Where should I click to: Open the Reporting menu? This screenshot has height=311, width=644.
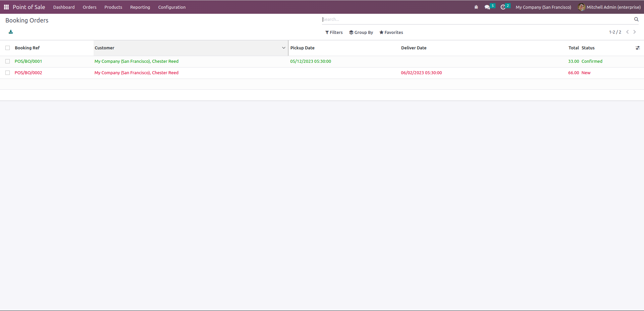(x=140, y=7)
